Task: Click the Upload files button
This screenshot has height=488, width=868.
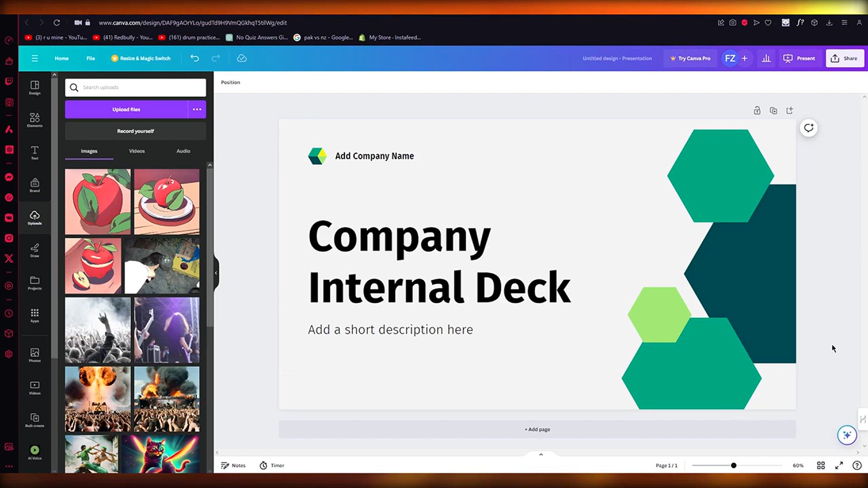Action: (126, 109)
